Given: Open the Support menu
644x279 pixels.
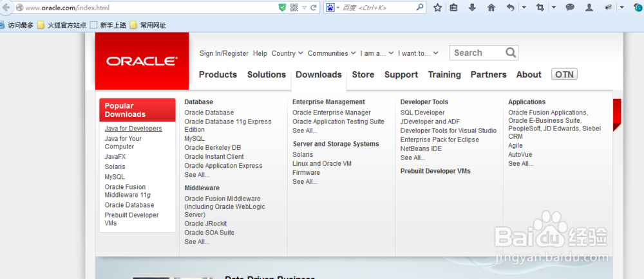Looking at the screenshot, I should coord(401,75).
